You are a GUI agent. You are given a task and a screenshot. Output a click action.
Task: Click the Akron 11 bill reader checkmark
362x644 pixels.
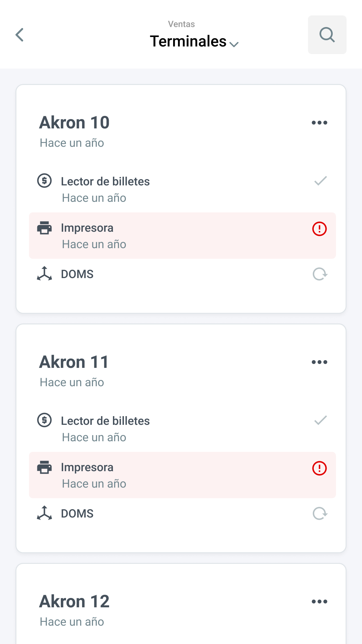tap(320, 420)
